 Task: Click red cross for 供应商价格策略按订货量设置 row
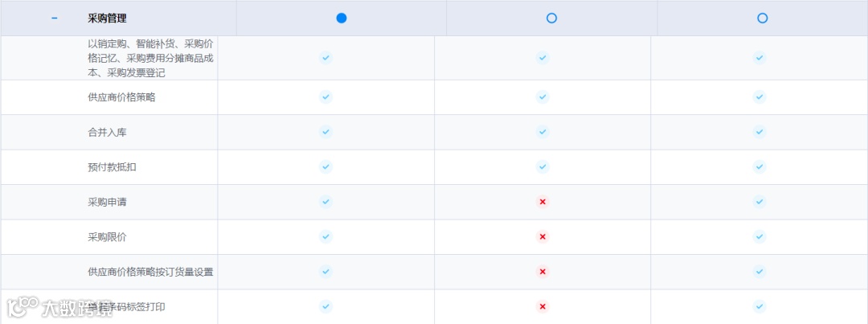pyautogui.click(x=542, y=272)
